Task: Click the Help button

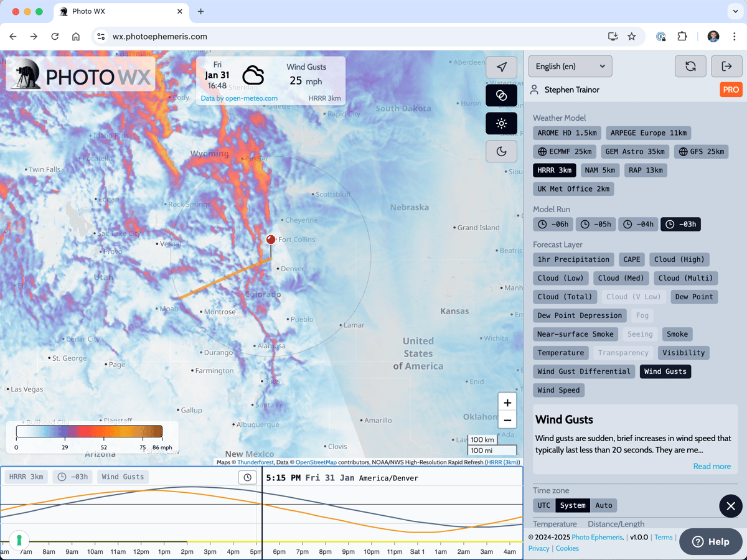Action: 710,541
